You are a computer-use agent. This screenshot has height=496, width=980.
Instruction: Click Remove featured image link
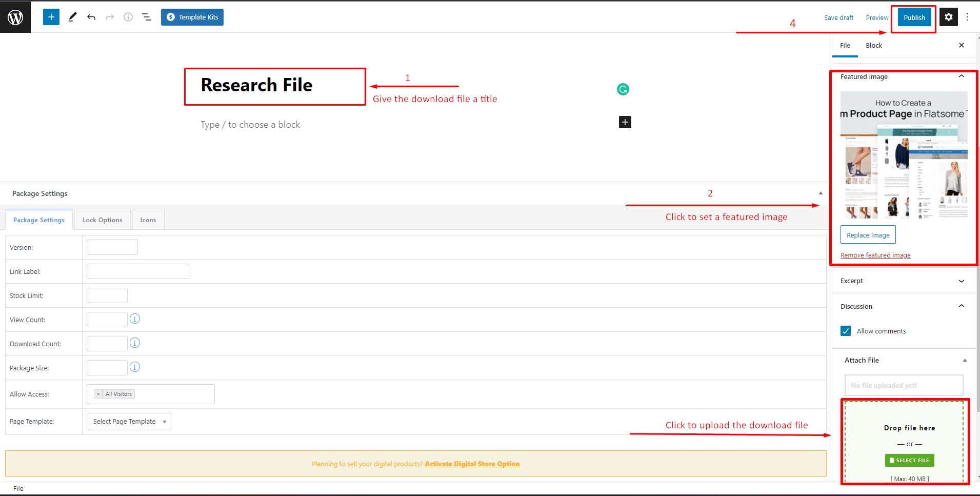coord(875,255)
